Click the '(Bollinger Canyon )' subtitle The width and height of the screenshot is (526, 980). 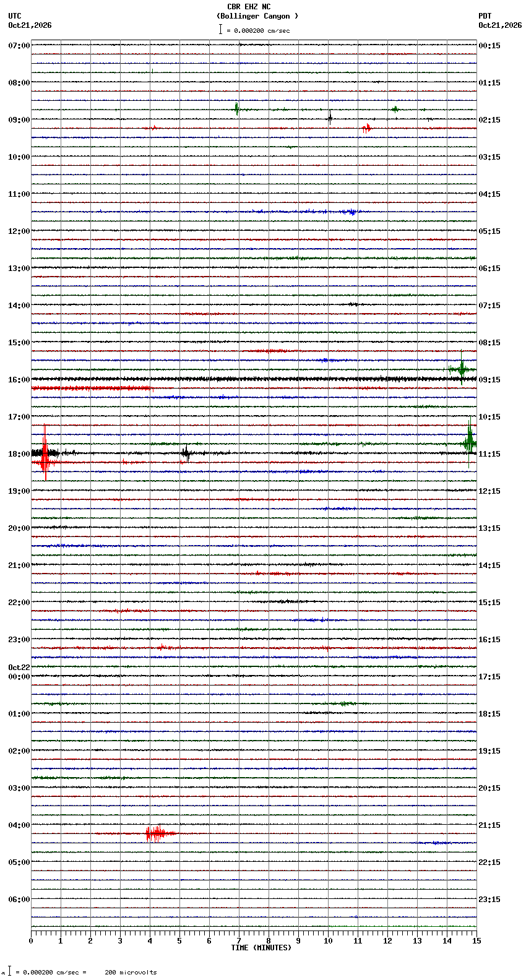pyautogui.click(x=257, y=16)
